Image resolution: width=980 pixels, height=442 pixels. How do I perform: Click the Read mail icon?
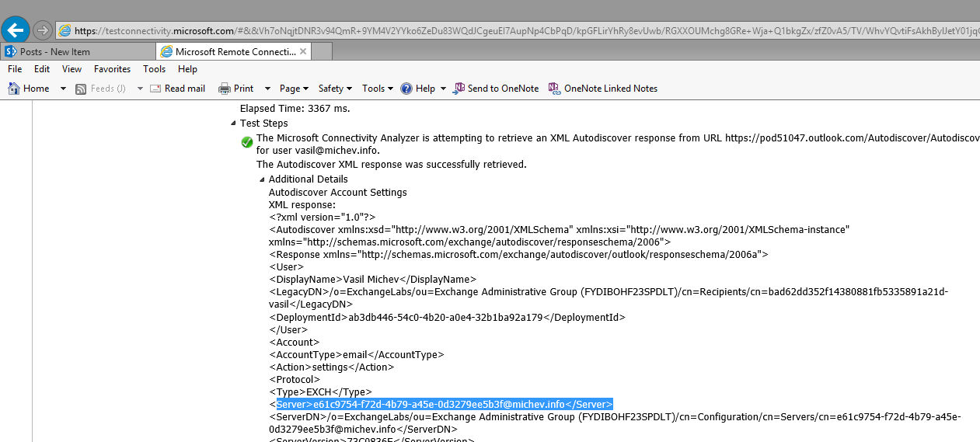pos(155,89)
